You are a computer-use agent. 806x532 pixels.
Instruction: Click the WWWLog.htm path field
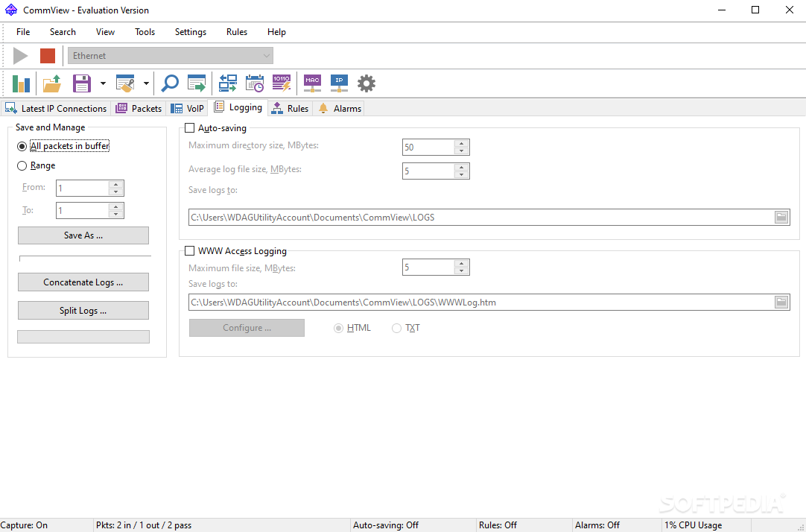[482, 303]
